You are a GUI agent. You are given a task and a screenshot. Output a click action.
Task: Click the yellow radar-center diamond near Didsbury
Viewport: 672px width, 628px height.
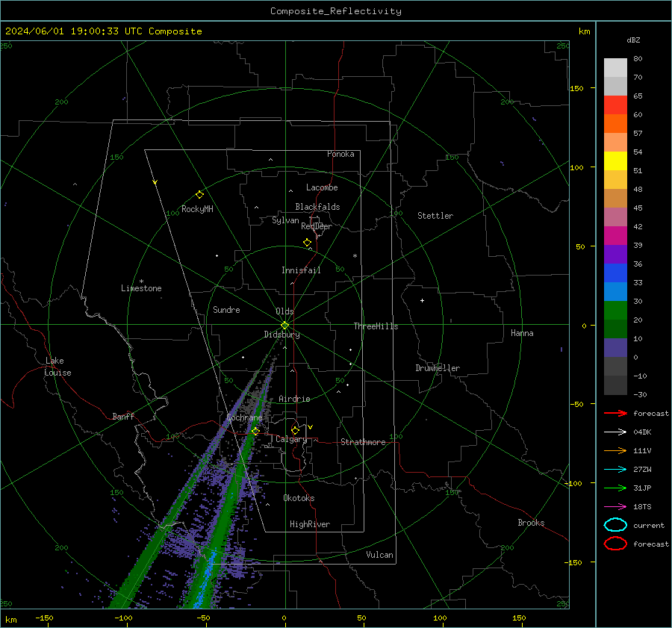coord(284,326)
